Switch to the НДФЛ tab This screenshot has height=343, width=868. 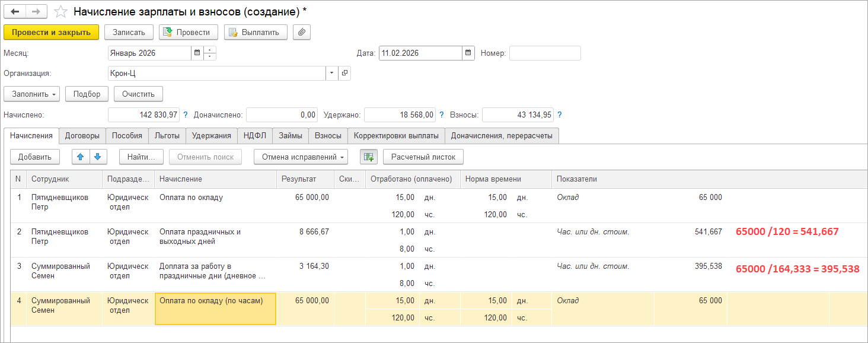255,135
